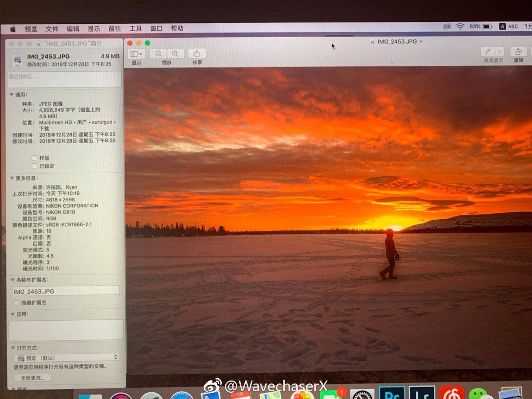
Task: Select the highlight markup pen icon
Action: [488, 52]
